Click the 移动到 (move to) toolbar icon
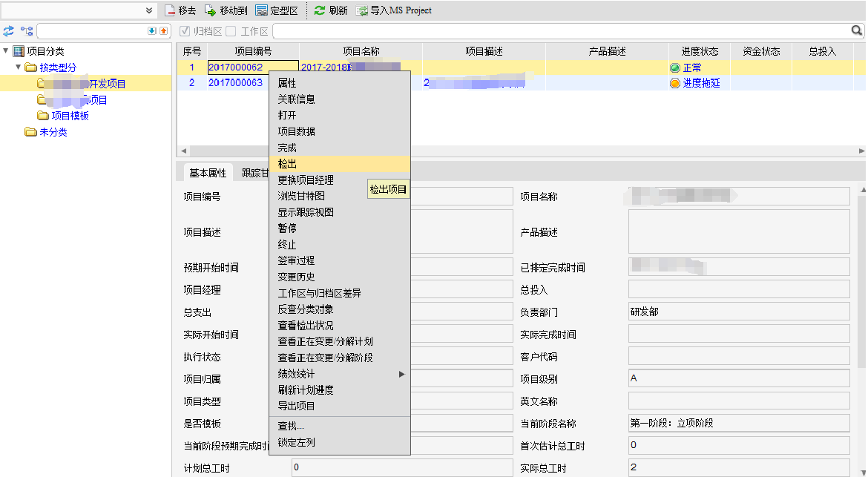868x477 pixels. pyautogui.click(x=210, y=10)
